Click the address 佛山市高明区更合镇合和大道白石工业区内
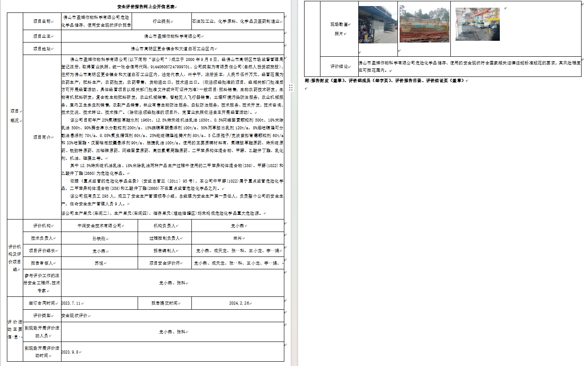Screen dimensions: 588x366 [x=172, y=49]
